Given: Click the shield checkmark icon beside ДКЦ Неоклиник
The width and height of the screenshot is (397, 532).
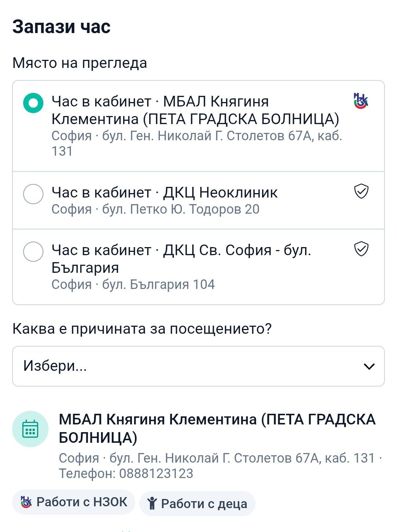Looking at the screenshot, I should coord(361,191).
